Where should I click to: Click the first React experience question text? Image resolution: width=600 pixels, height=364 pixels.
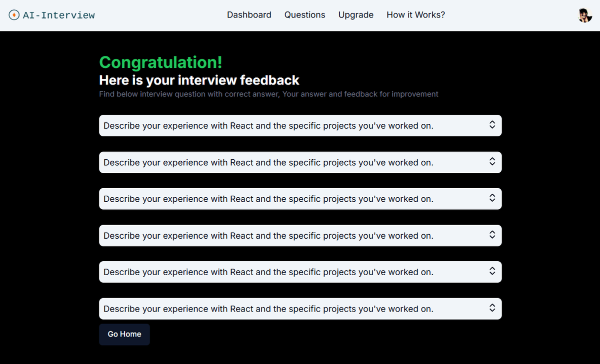pyautogui.click(x=268, y=126)
